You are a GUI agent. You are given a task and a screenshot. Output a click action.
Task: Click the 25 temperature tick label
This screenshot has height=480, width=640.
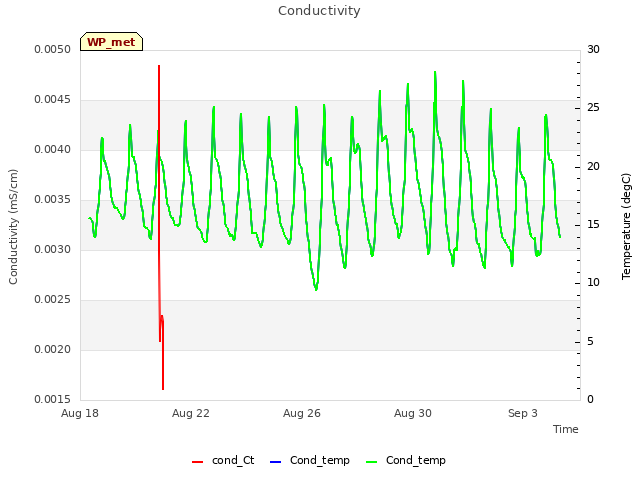click(593, 108)
